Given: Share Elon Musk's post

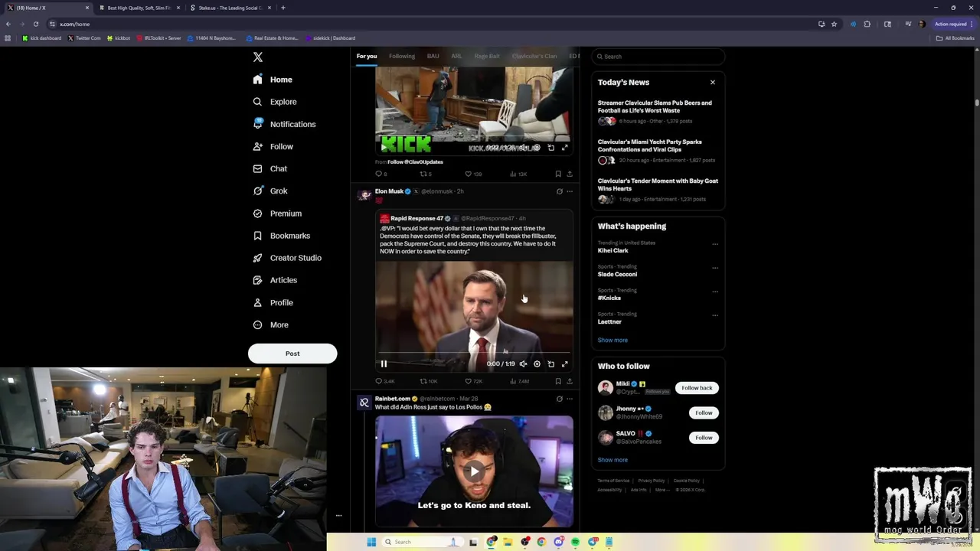Looking at the screenshot, I should pos(569,381).
